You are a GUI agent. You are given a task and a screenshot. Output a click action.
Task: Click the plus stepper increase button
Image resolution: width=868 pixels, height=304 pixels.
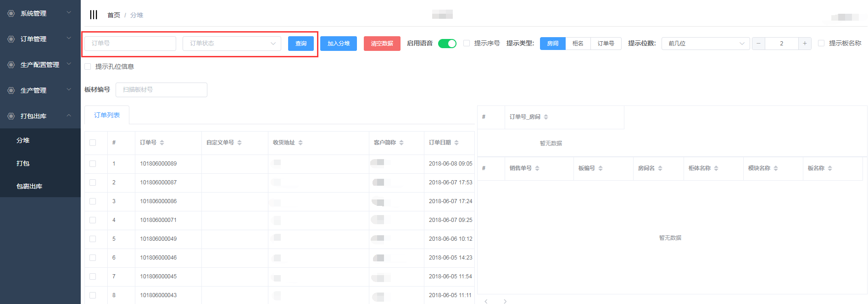(804, 44)
